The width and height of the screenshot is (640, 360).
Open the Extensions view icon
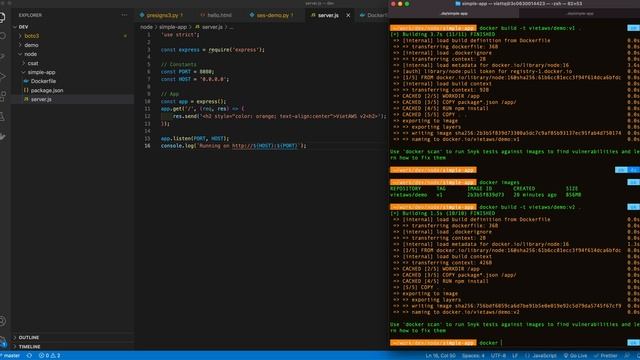point(2,96)
